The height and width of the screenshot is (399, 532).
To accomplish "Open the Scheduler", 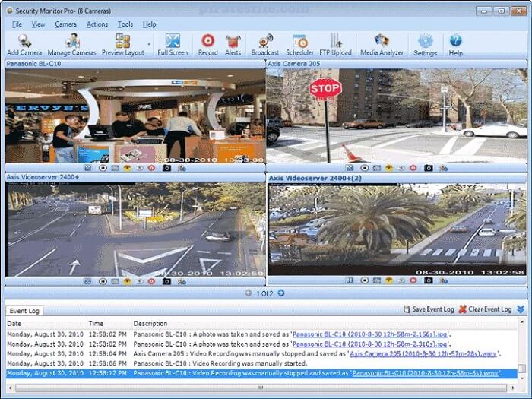I will click(299, 45).
